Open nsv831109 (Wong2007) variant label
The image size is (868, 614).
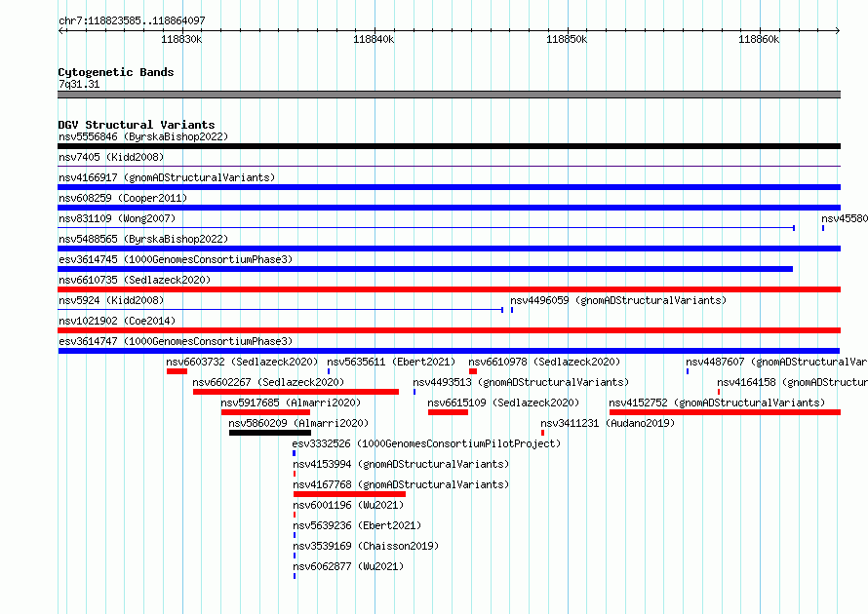click(117, 218)
